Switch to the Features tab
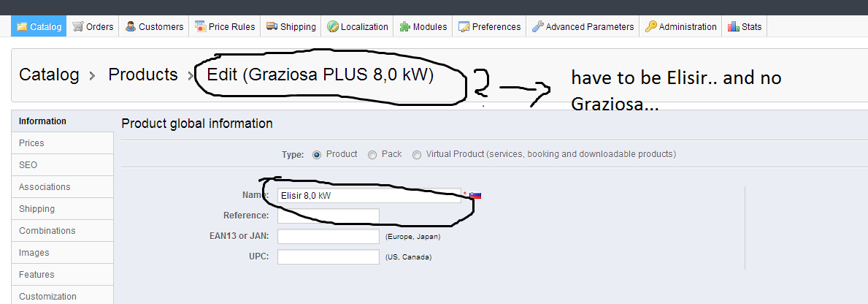The image size is (868, 304). [62, 275]
